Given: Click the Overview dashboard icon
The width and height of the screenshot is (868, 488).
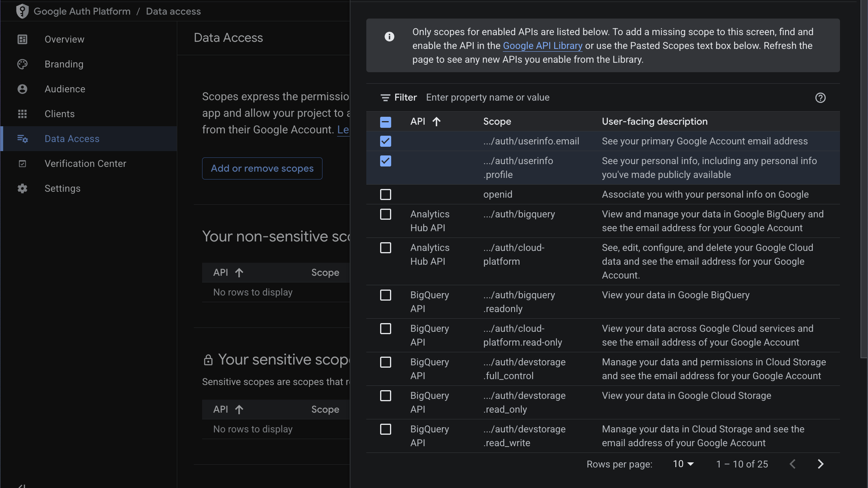Looking at the screenshot, I should coord(22,39).
